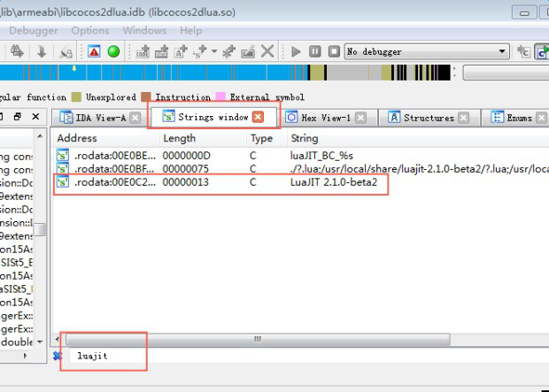Float the left panel with restore icon

(x=18, y=117)
